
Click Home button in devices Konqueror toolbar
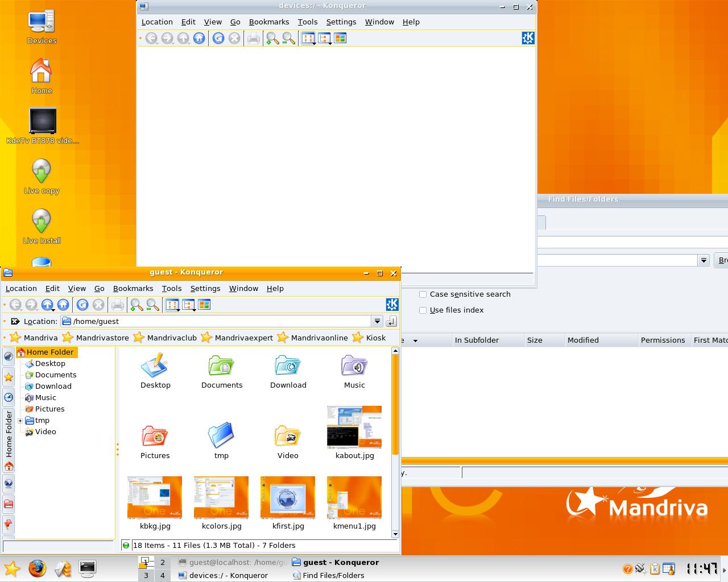[199, 38]
